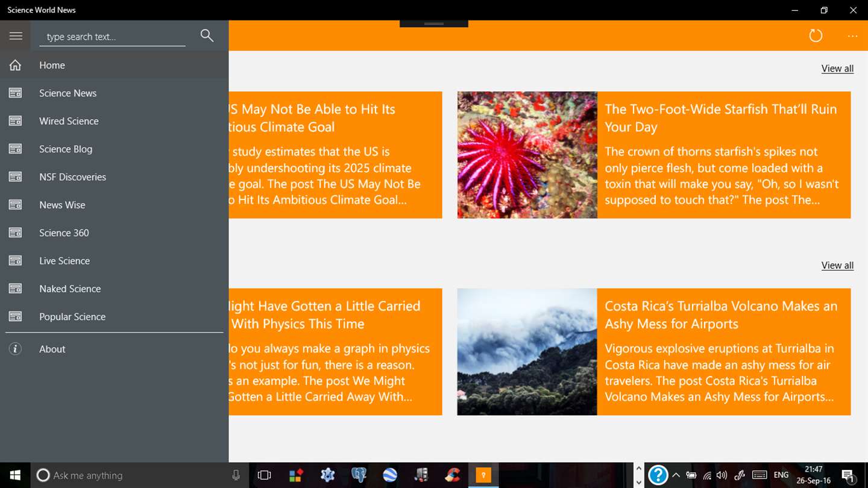
Task: Click the ENG language indicator
Action: [781, 475]
